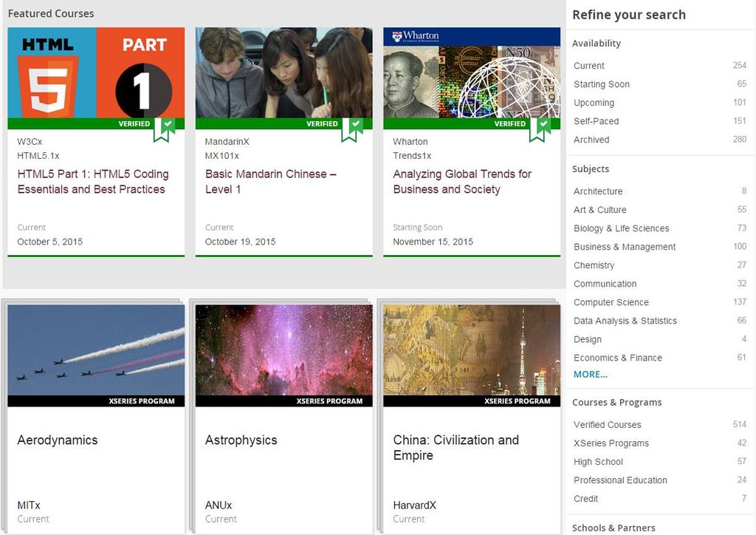
Task: Open the Aerodynamics program title
Action: (58, 440)
